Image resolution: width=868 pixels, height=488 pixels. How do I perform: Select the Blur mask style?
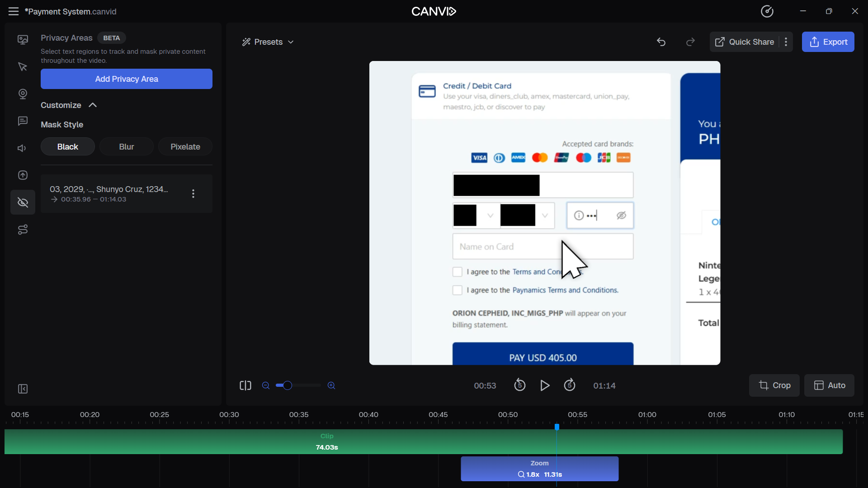click(127, 147)
